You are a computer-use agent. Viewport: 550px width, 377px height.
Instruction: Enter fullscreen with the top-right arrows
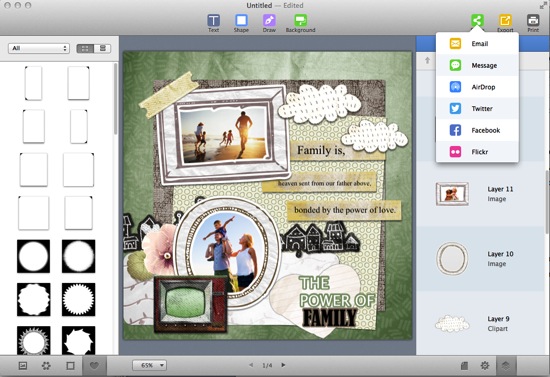pos(543,5)
